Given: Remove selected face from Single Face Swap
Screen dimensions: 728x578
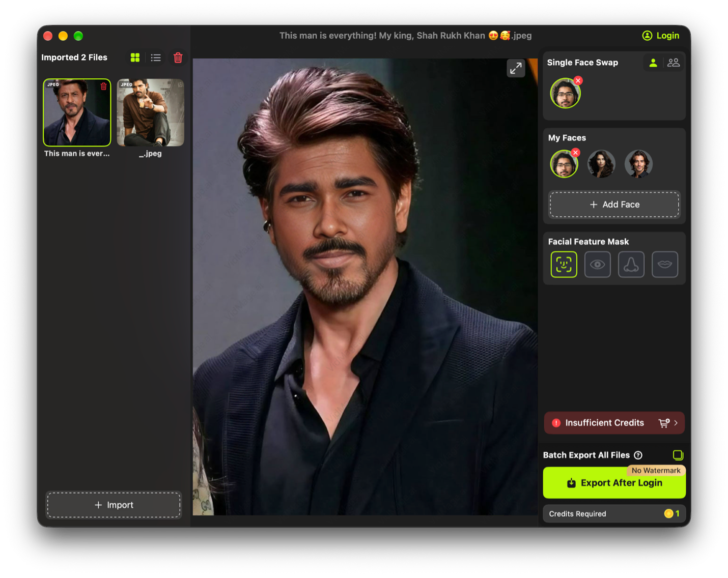Looking at the screenshot, I should click(x=578, y=80).
